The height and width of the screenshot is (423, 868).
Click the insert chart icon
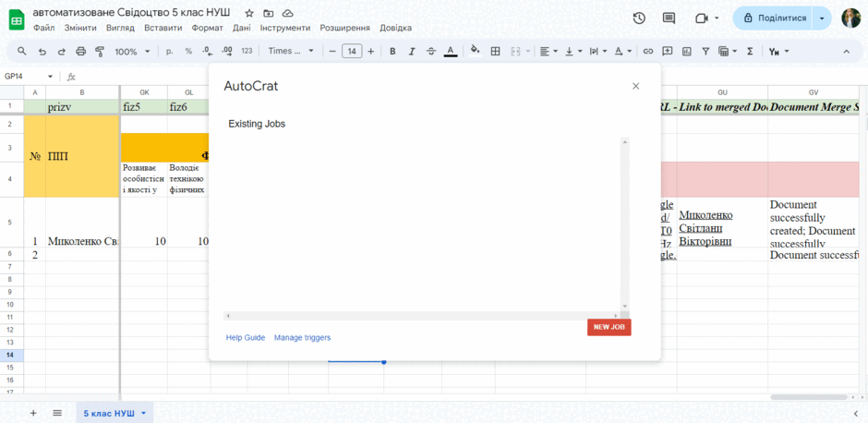[x=687, y=52]
